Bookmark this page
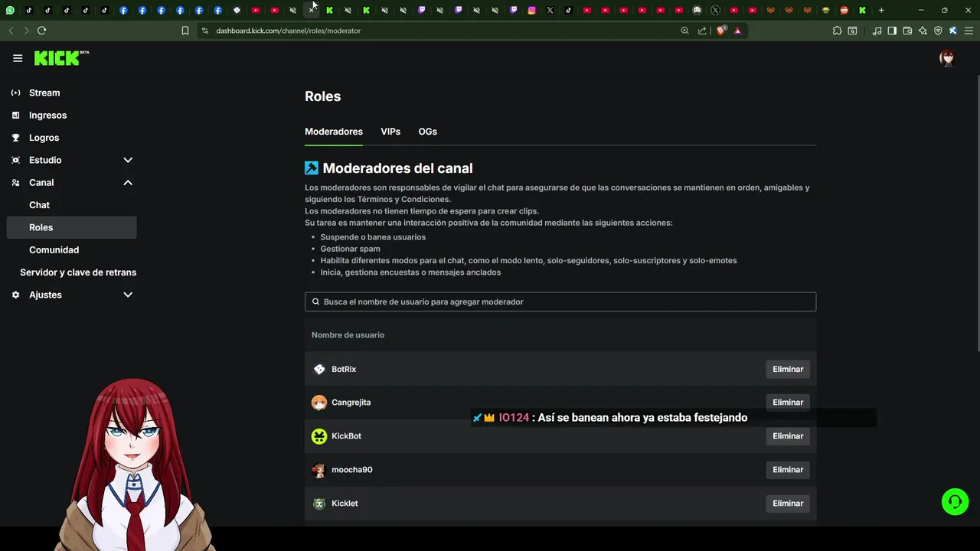Image resolution: width=980 pixels, height=551 pixels. pyautogui.click(x=185, y=31)
